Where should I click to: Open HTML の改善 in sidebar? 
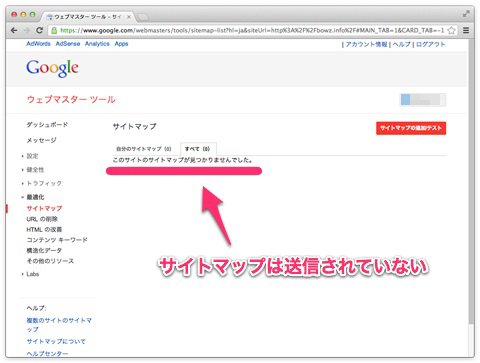44,229
